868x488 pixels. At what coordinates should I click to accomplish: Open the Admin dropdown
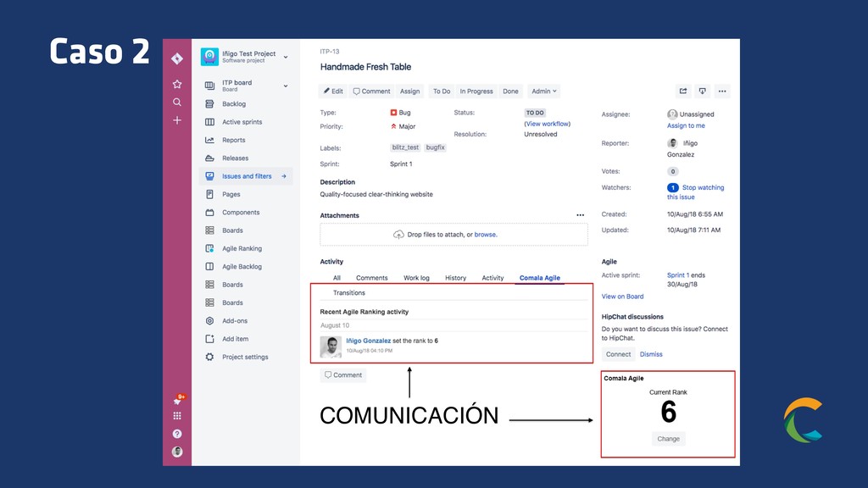click(543, 91)
